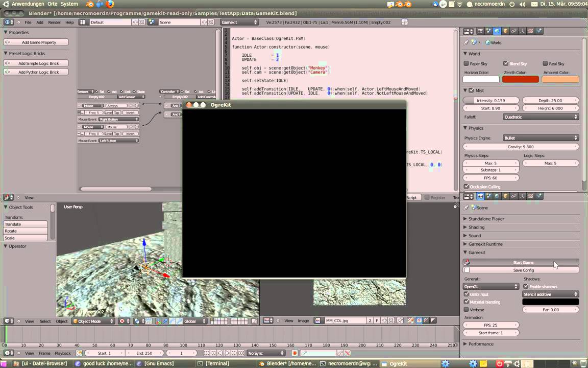Image resolution: width=588 pixels, height=368 pixels.
Task: Open the Physics Engine Bullet dropdown
Action: (x=541, y=138)
